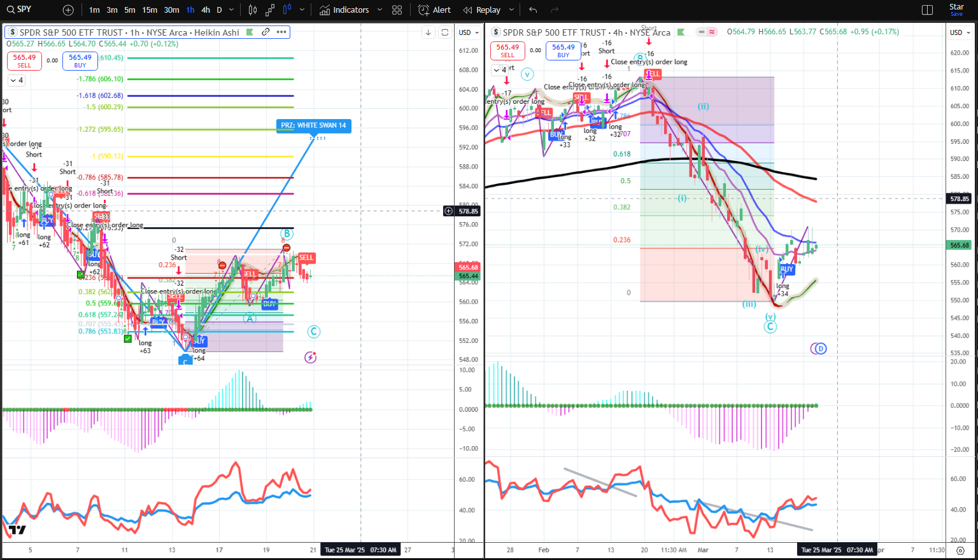Select the 15m timeframe
978x560 pixels.
point(150,10)
